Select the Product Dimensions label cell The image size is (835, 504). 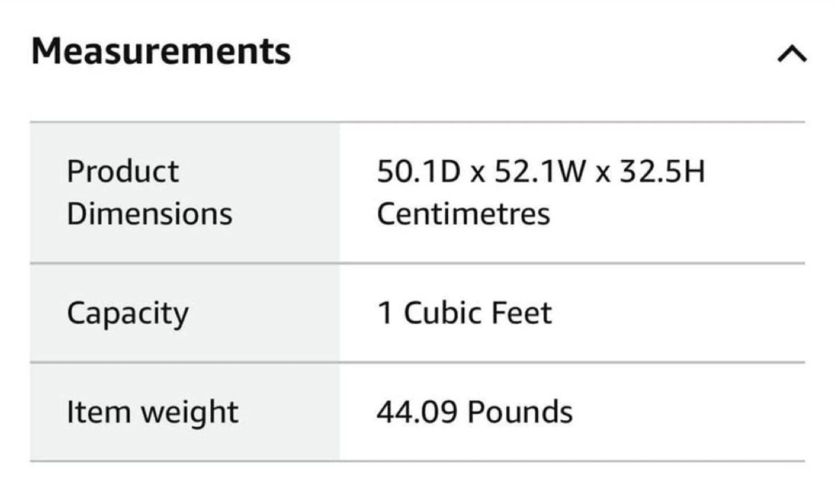(184, 193)
